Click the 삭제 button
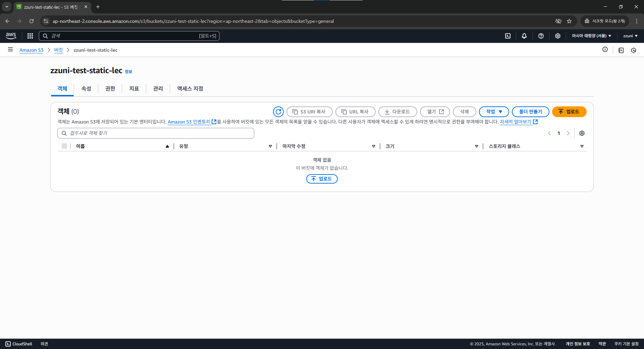Viewport: 644px width, 349px height. coord(464,112)
